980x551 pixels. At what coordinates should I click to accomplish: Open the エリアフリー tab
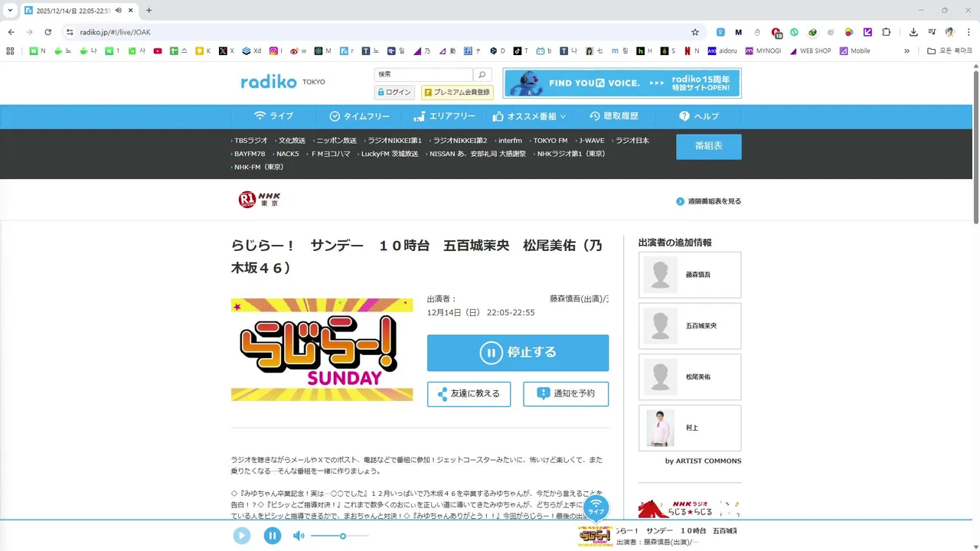click(x=444, y=116)
